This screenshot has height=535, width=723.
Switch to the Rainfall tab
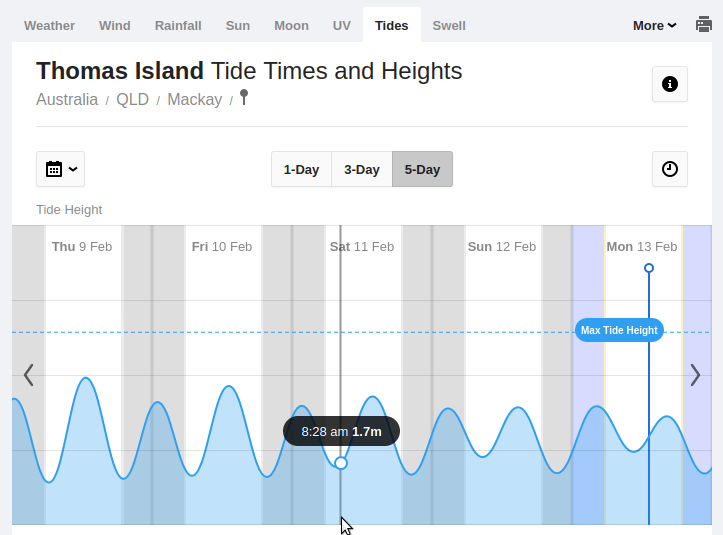[178, 26]
